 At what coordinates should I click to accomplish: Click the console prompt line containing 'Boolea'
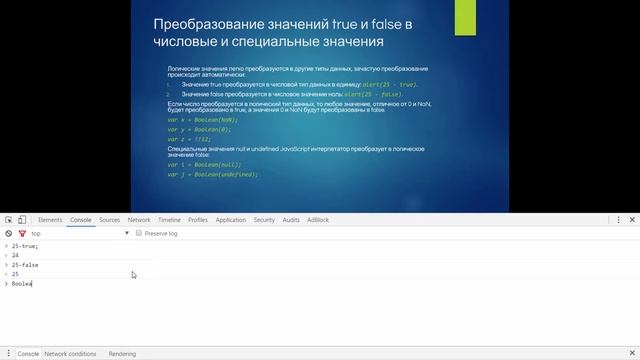point(320,284)
